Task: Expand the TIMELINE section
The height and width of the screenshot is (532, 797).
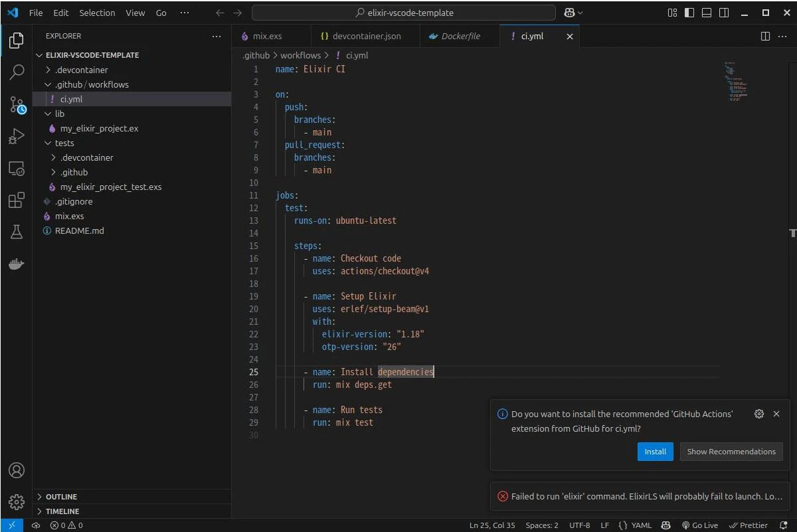Action: (x=132, y=511)
